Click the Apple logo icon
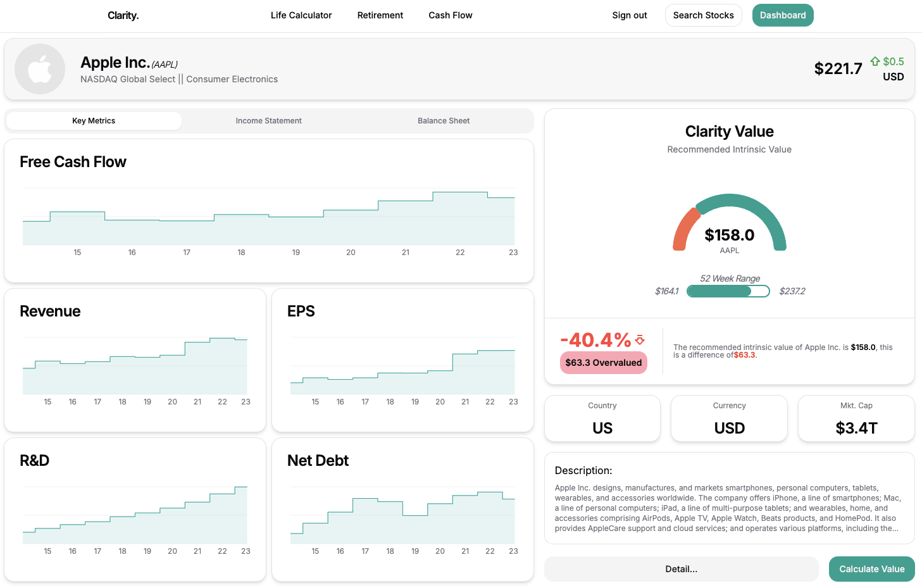The width and height of the screenshot is (922, 588). (x=40, y=69)
